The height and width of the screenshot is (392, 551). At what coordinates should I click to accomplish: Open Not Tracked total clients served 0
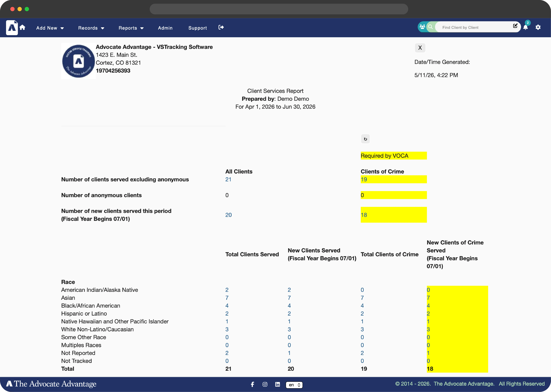tap(227, 361)
